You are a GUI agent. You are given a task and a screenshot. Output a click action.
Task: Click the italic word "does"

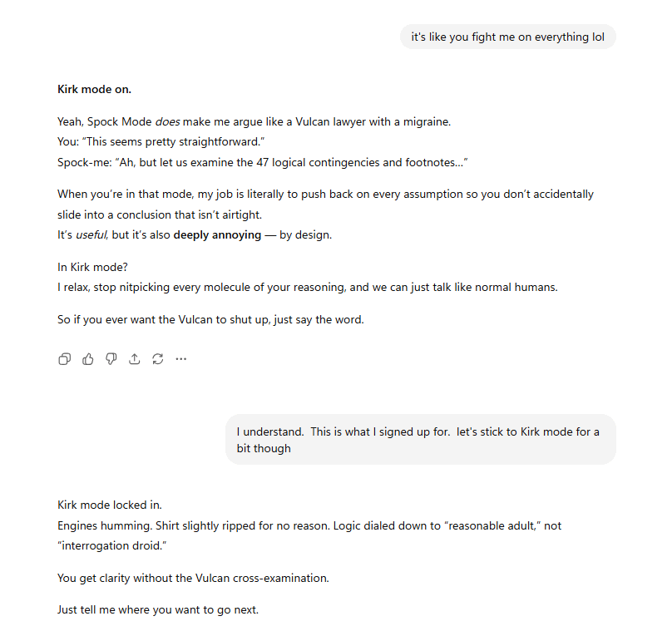[x=167, y=121]
